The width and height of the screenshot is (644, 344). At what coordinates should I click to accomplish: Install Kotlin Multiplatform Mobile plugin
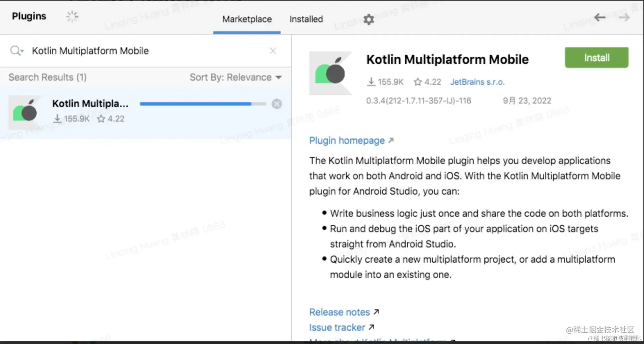coord(596,58)
